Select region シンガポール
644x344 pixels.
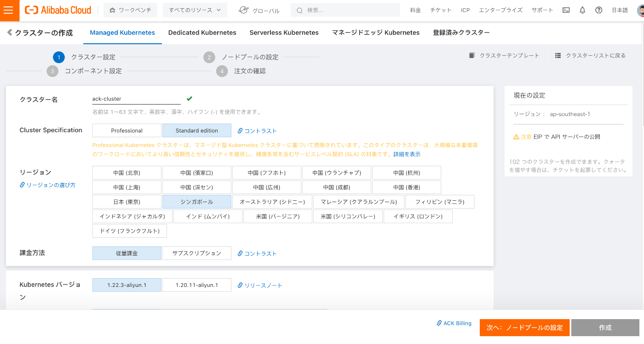(x=197, y=202)
